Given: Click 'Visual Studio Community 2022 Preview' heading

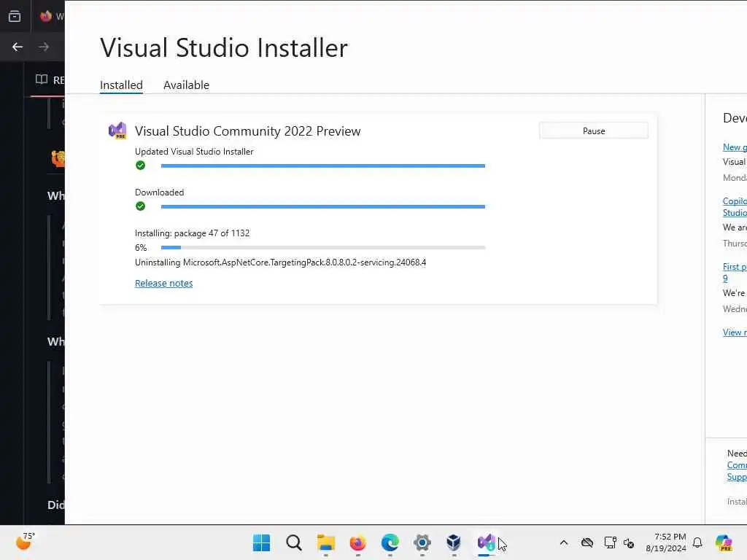Looking at the screenshot, I should [248, 131].
